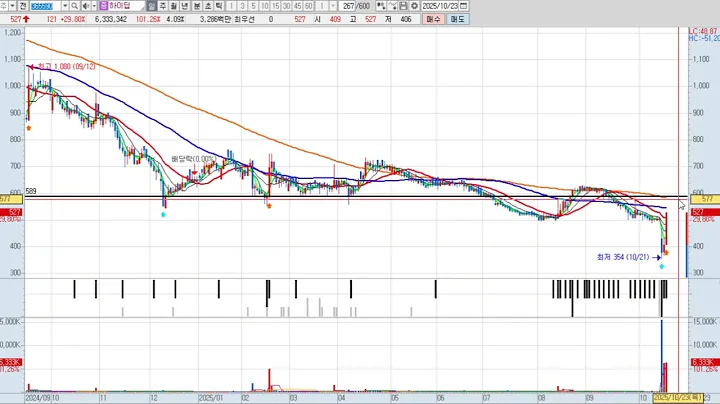Select the 60 interval button
This screenshot has width=720, height=404.
pos(309,6)
